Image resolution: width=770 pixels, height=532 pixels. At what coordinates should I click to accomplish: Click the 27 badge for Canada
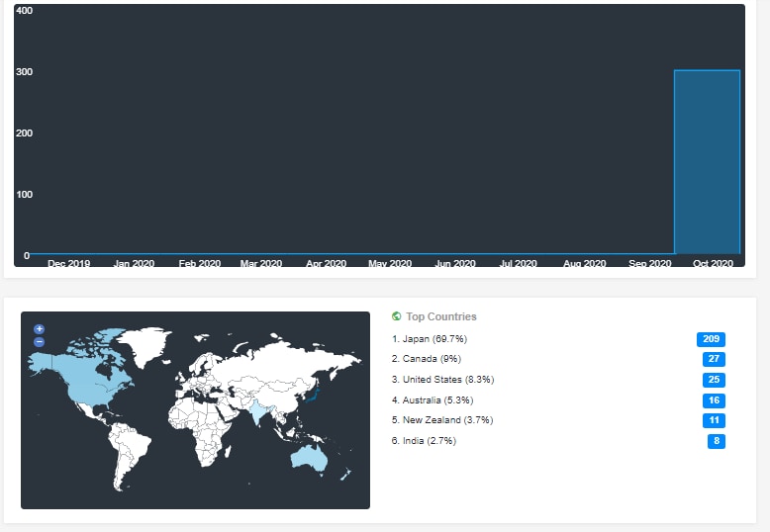(714, 359)
